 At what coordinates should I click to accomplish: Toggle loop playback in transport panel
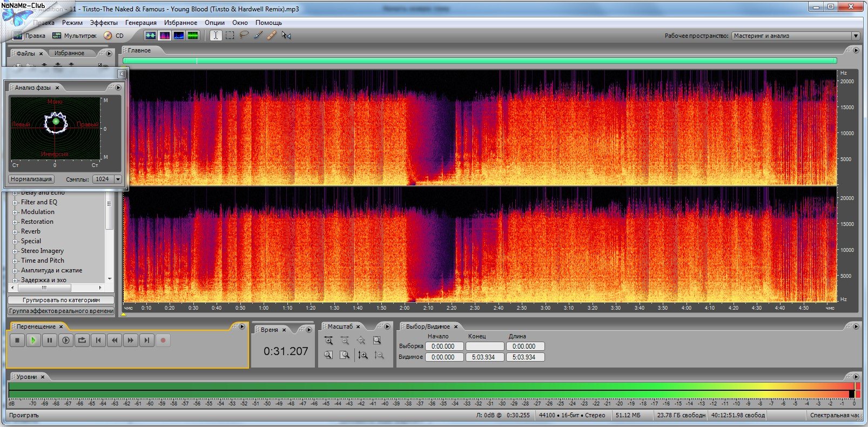click(82, 340)
